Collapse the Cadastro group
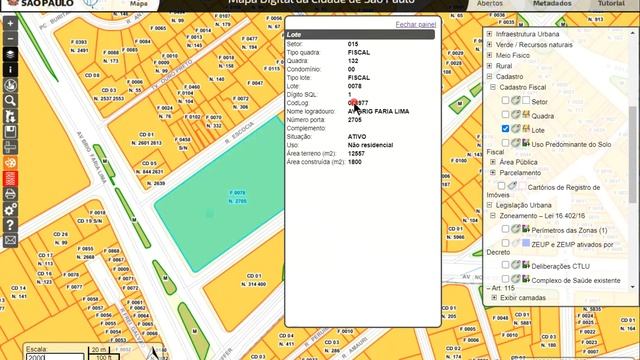This screenshot has width=640, height=360. 489,76
